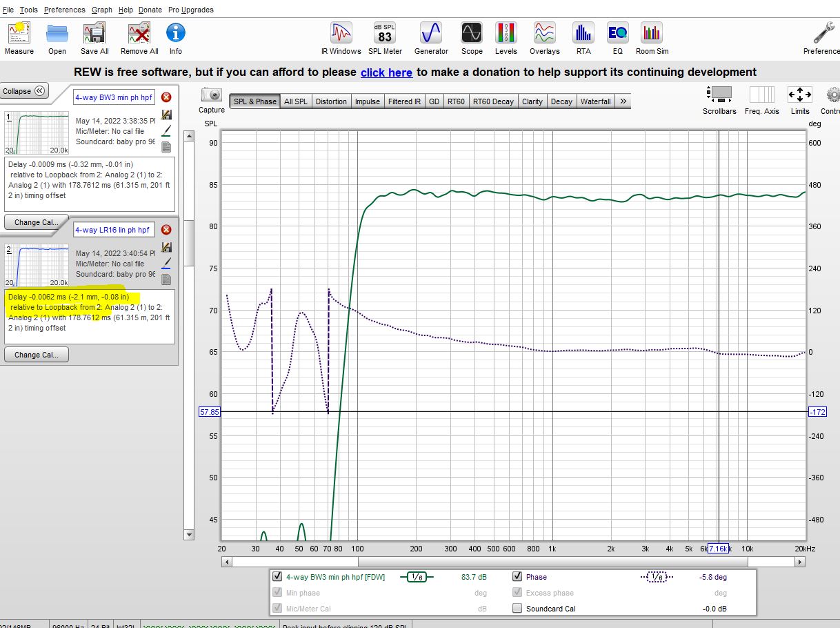Click the 4-way BW3 min ph hpf name field
Viewport: 840px width, 628px height.
(x=114, y=97)
